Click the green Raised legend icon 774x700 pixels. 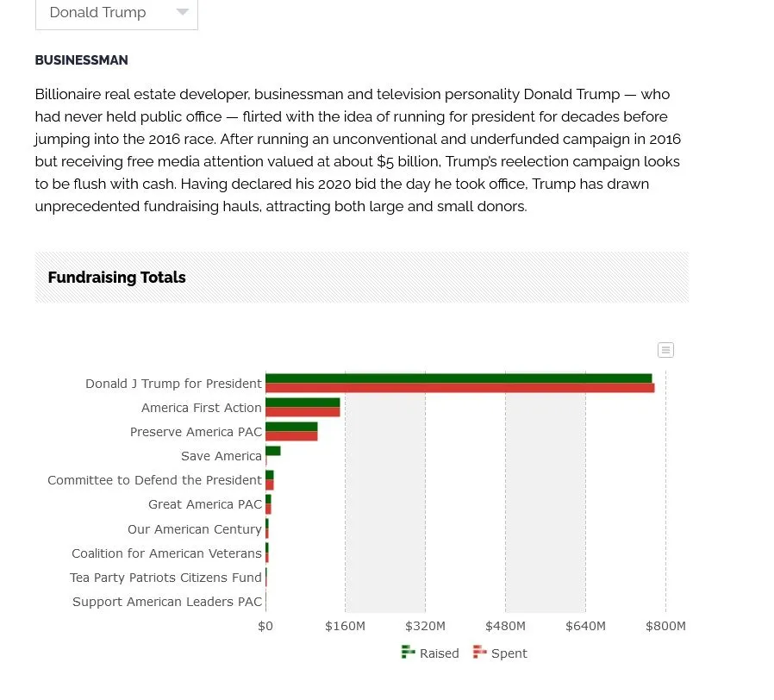click(x=409, y=653)
